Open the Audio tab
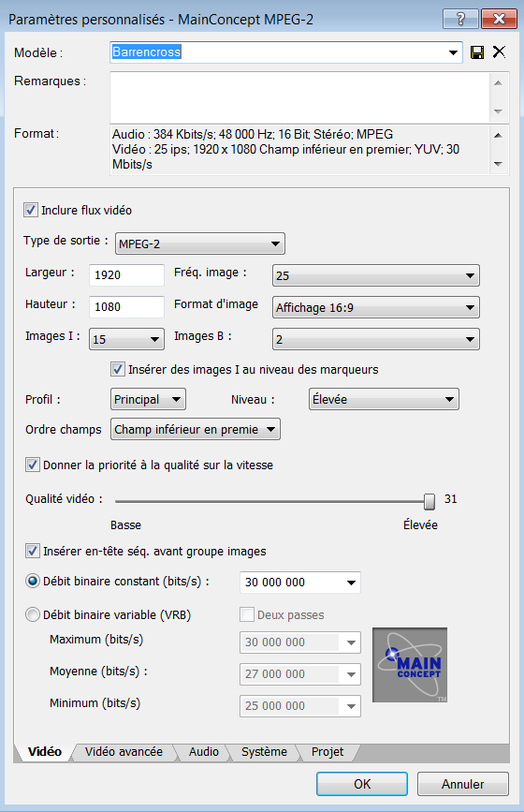524x812 pixels. pyautogui.click(x=204, y=751)
